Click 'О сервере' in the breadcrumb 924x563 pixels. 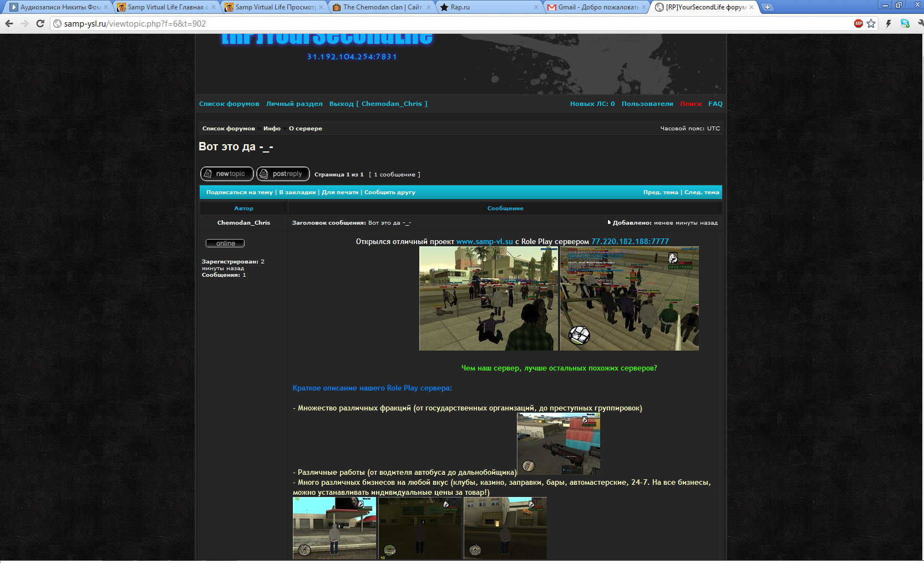(306, 128)
